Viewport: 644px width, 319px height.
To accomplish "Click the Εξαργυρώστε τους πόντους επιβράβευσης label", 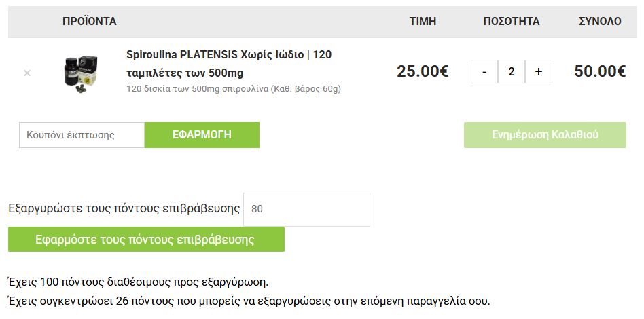I will 124,208.
